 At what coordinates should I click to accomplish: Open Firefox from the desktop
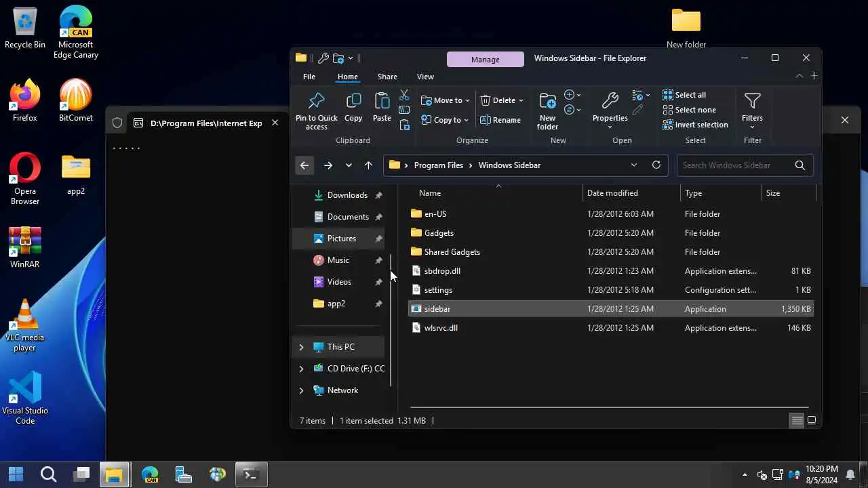pos(25,100)
